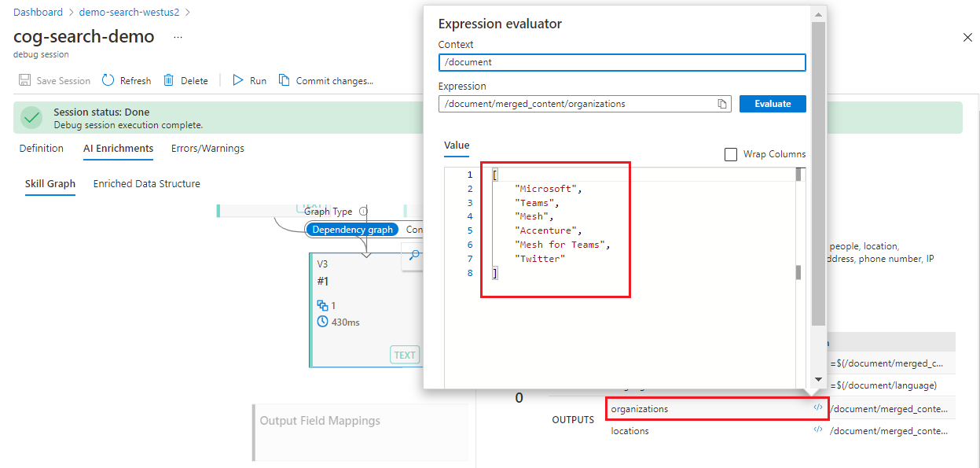Viewport: 980px width, 468px height.
Task: Click the Evaluate button
Action: (773, 104)
